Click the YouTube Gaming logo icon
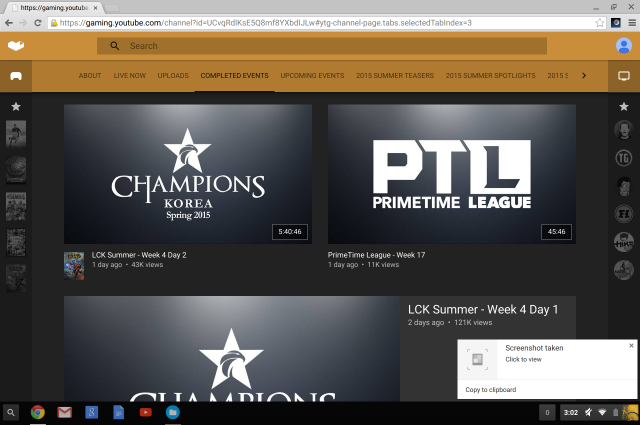The height and width of the screenshot is (425, 640). click(x=16, y=46)
